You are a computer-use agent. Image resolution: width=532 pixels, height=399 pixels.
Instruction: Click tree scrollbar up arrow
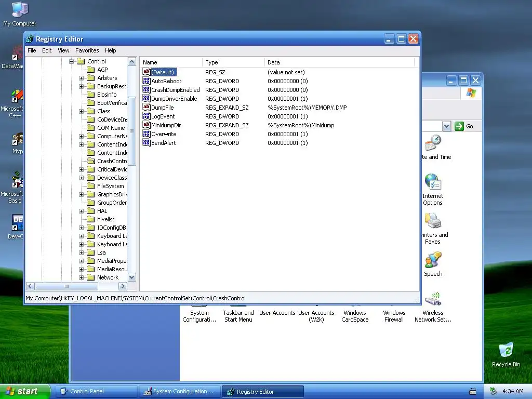tap(131, 61)
